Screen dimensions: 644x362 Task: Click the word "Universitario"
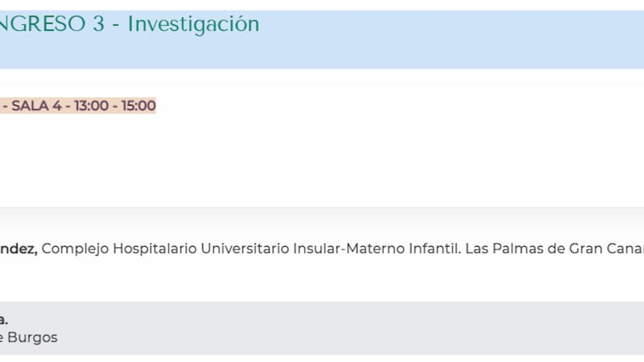tap(245, 249)
